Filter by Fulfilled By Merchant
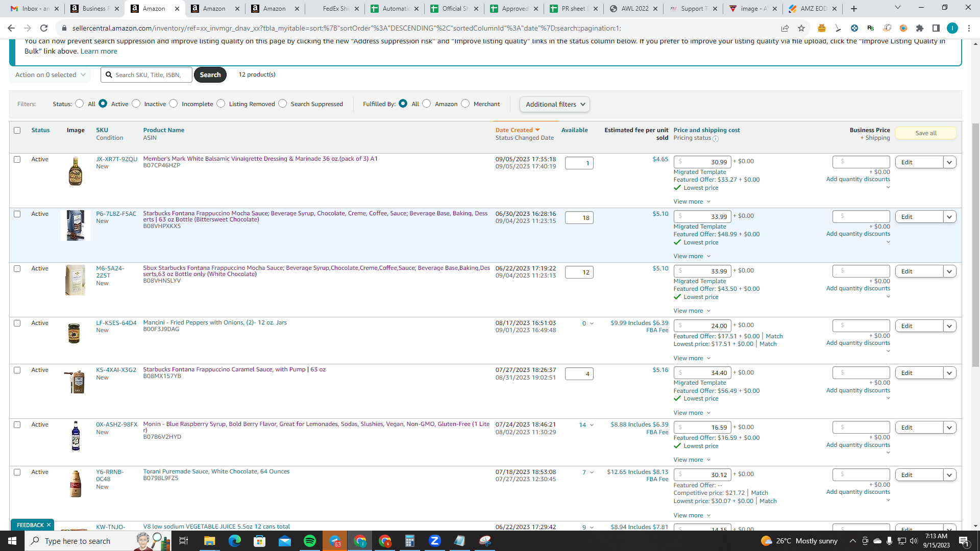The height and width of the screenshot is (551, 980). pos(465,104)
